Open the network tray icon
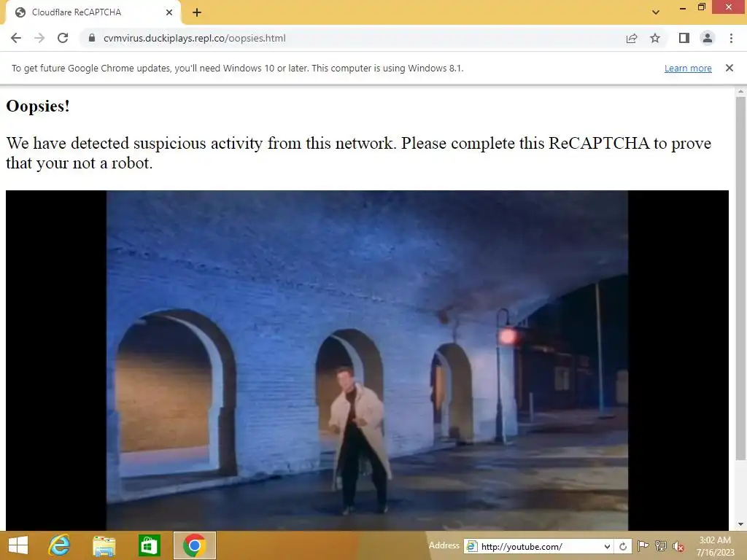This screenshot has width=747, height=560. click(x=661, y=546)
